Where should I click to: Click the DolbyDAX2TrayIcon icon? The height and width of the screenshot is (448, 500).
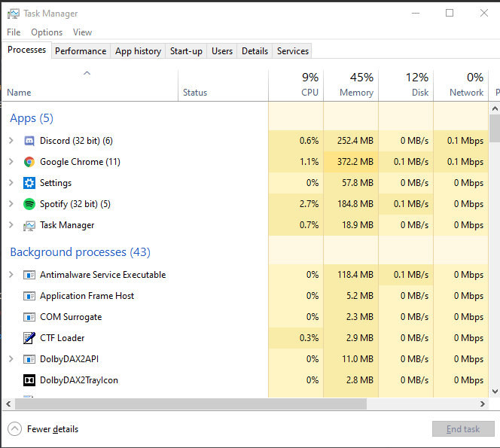pos(29,380)
